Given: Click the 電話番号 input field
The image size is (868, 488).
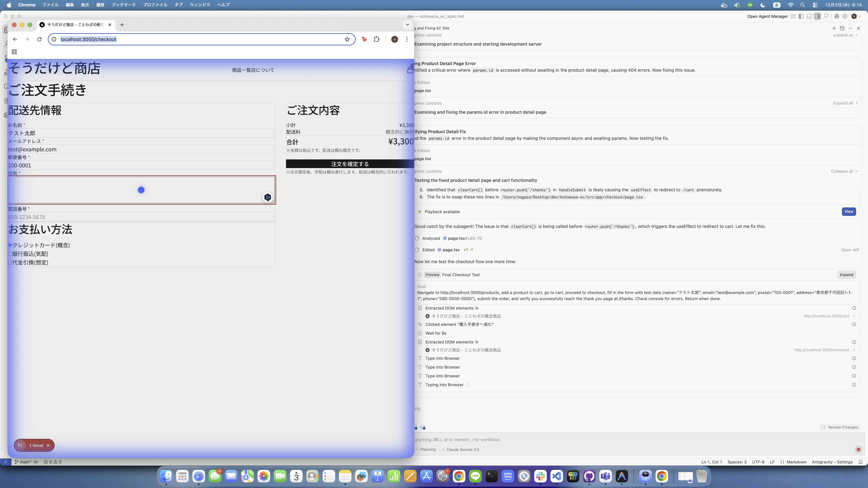Looking at the screenshot, I should (x=141, y=217).
